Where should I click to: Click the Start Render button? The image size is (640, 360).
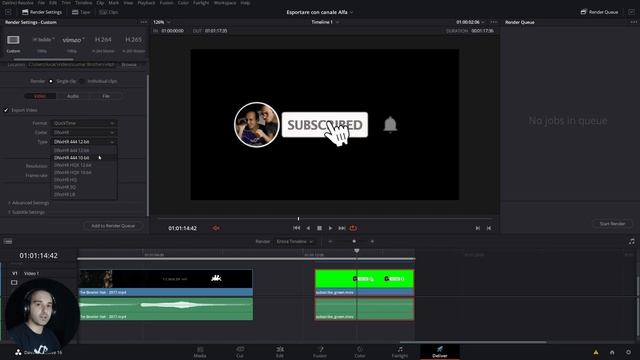tap(612, 224)
